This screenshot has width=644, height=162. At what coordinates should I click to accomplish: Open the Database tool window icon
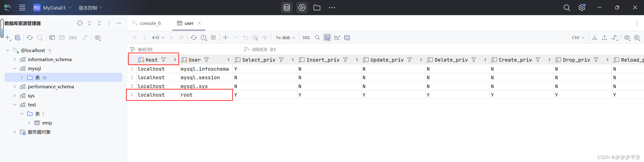[287, 8]
